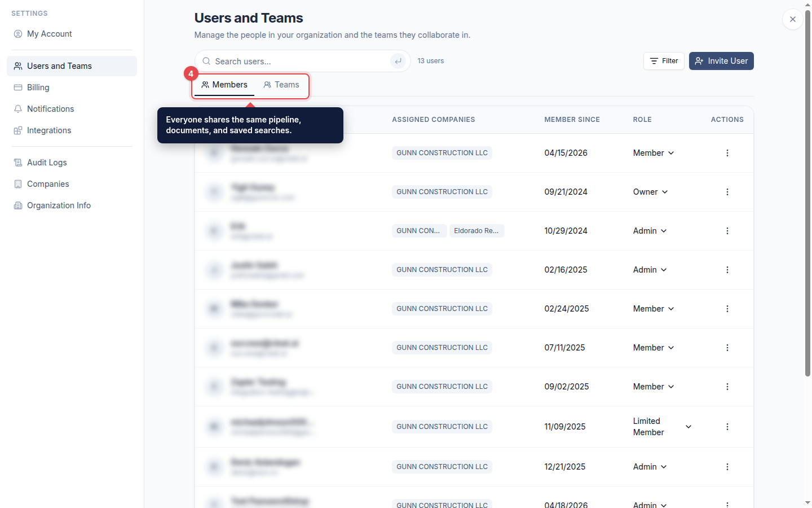Click the Role column header
The height and width of the screenshot is (508, 812).
pyautogui.click(x=642, y=120)
